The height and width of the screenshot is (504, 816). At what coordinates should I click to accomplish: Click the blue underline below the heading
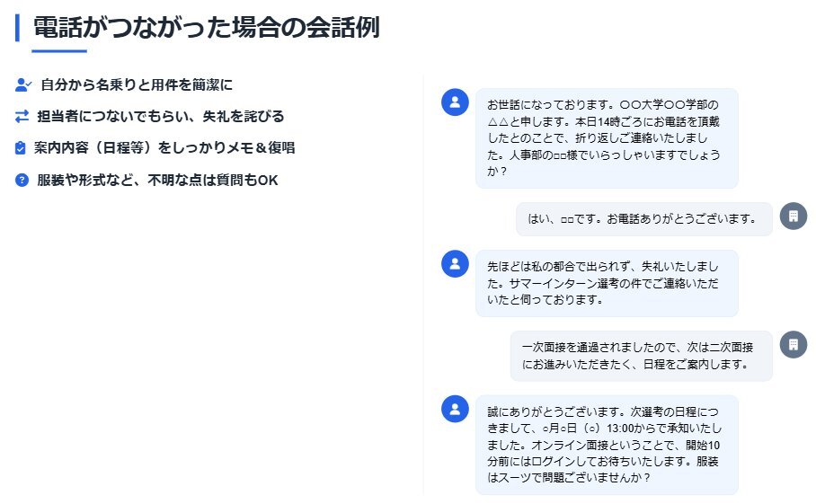coord(59,51)
